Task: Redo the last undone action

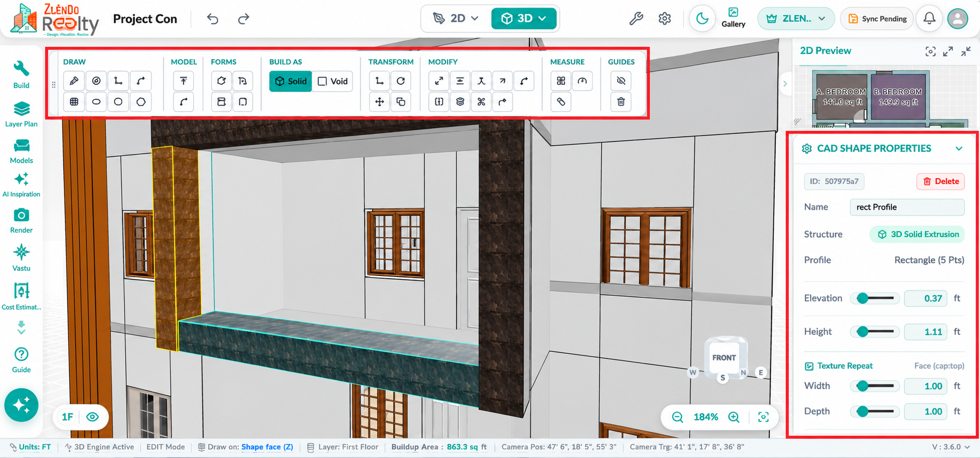Action: (244, 19)
